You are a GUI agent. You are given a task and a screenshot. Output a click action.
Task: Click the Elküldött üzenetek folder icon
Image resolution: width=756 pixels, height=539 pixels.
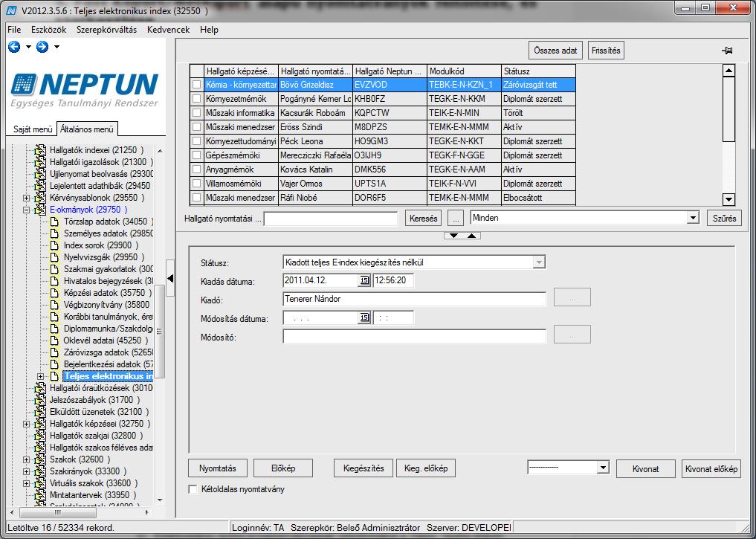[x=40, y=412]
